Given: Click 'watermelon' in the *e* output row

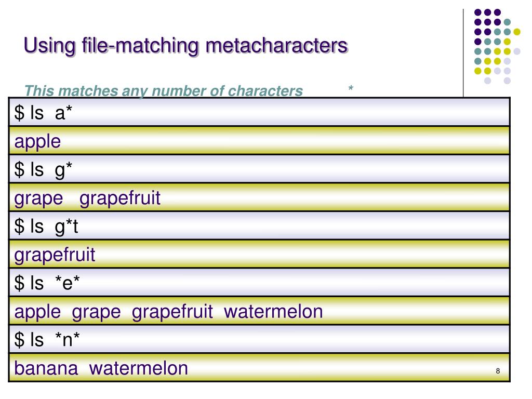Looking at the screenshot, I should (273, 312).
